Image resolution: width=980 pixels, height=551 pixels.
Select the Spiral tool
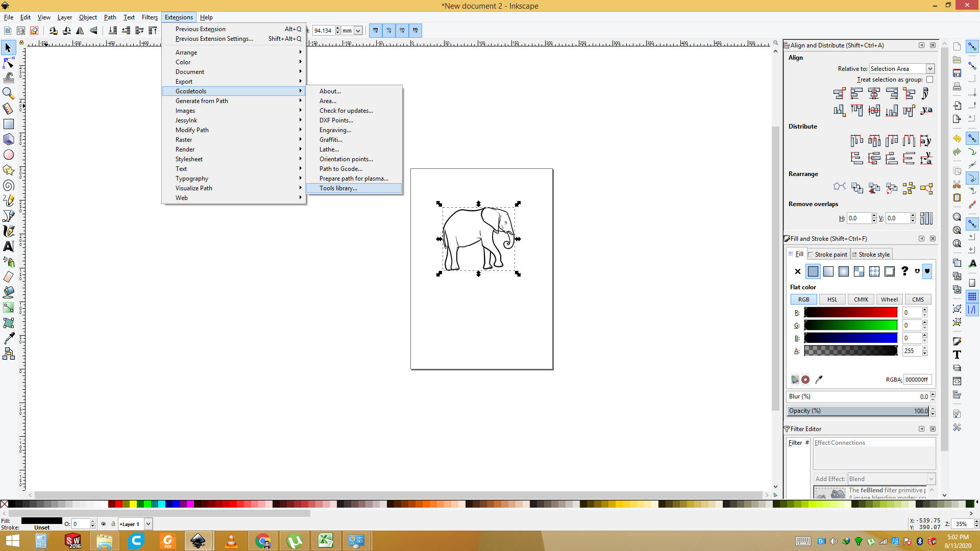[x=9, y=185]
